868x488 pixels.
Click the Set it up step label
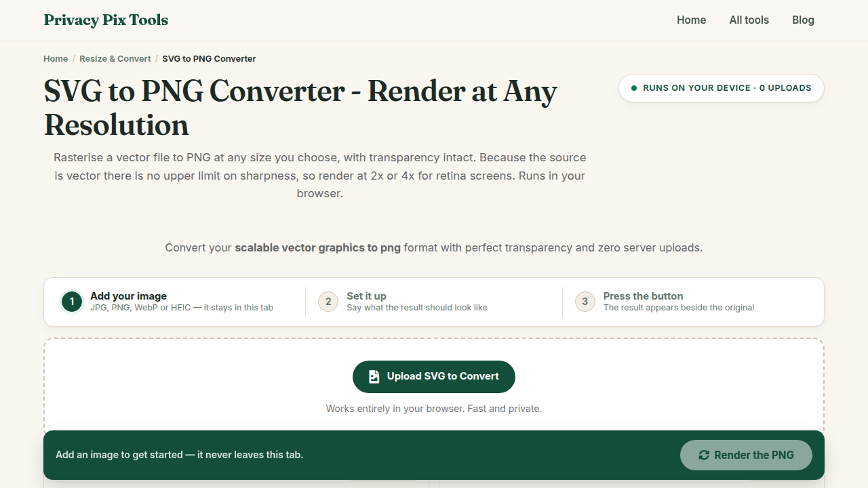366,296
